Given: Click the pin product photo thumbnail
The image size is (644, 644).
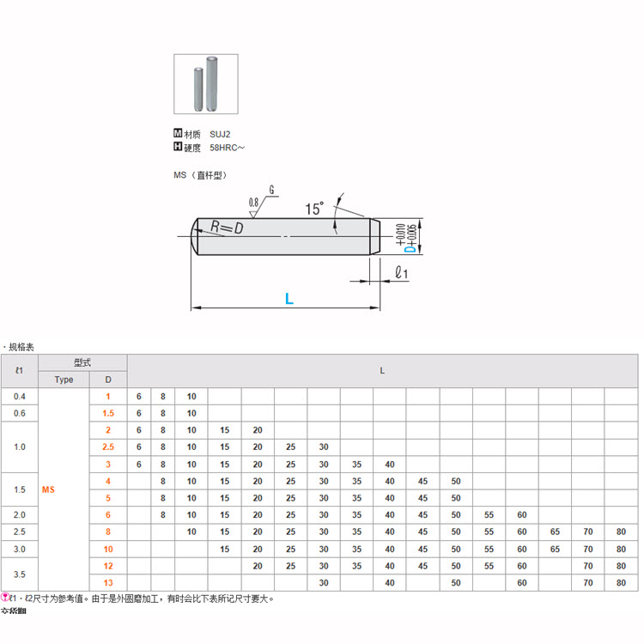Looking at the screenshot, I should pyautogui.click(x=206, y=84).
